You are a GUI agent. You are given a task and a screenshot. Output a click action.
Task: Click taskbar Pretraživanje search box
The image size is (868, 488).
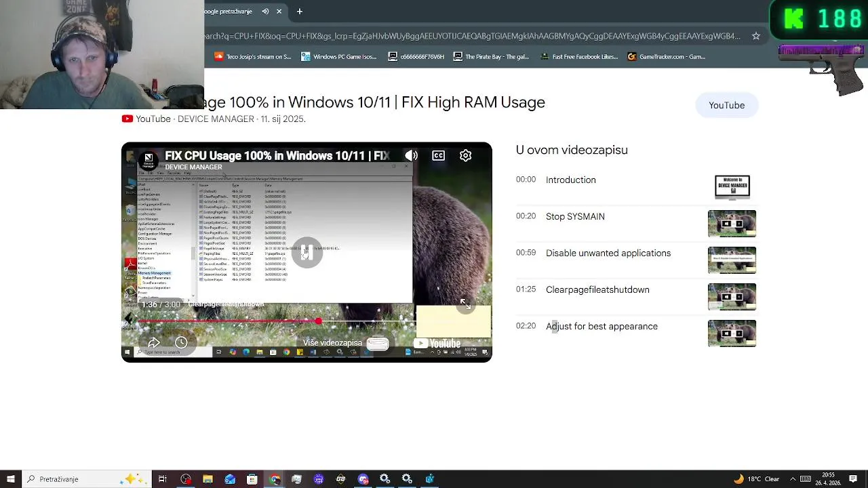(x=86, y=479)
